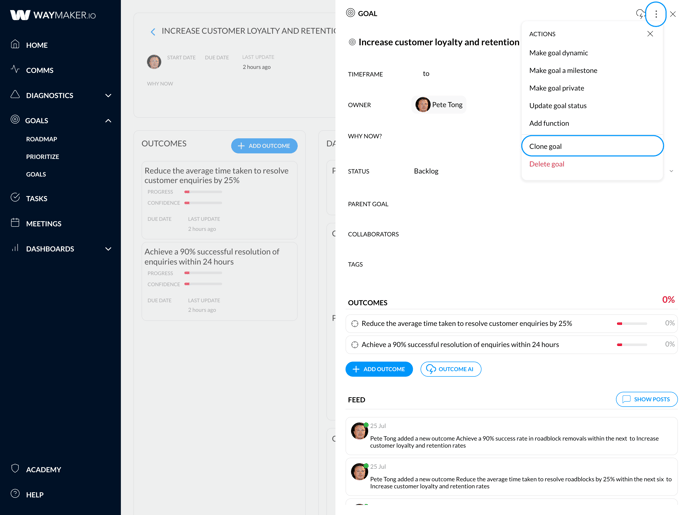The height and width of the screenshot is (515, 688).
Task: Click Add Outcome button in background Outcomes column
Action: click(264, 146)
